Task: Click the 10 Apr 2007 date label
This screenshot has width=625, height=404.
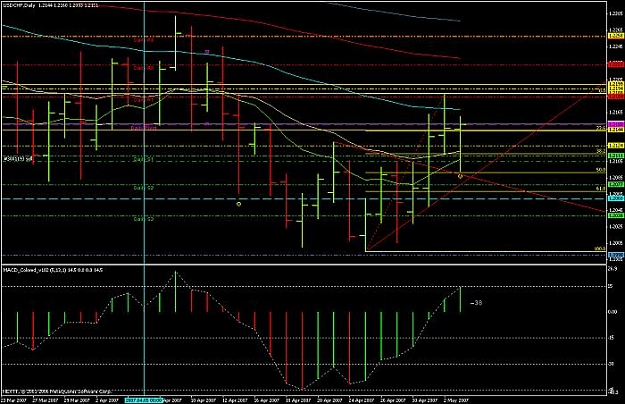Action: click(x=204, y=400)
